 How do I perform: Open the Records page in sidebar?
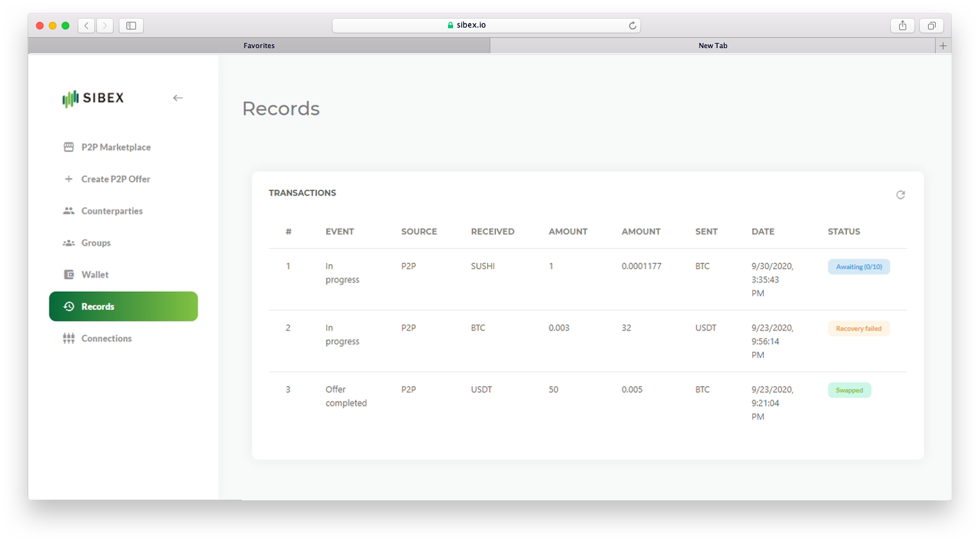(x=123, y=307)
